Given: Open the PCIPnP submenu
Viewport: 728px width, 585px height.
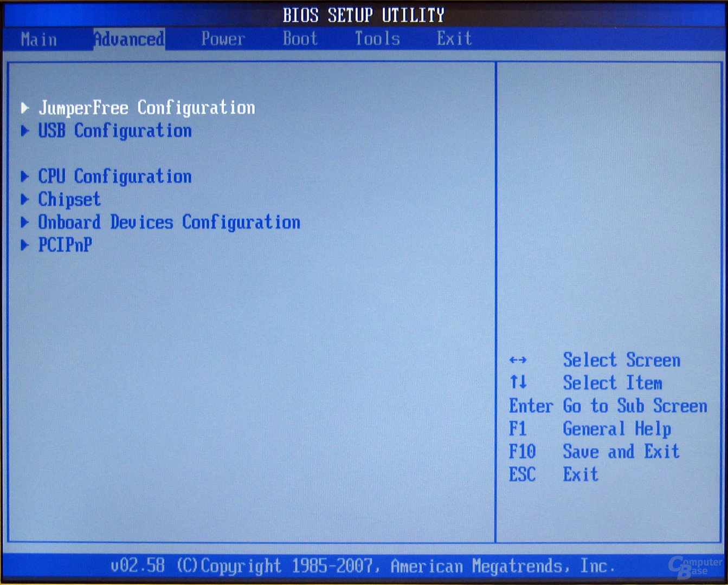Looking at the screenshot, I should [x=65, y=245].
